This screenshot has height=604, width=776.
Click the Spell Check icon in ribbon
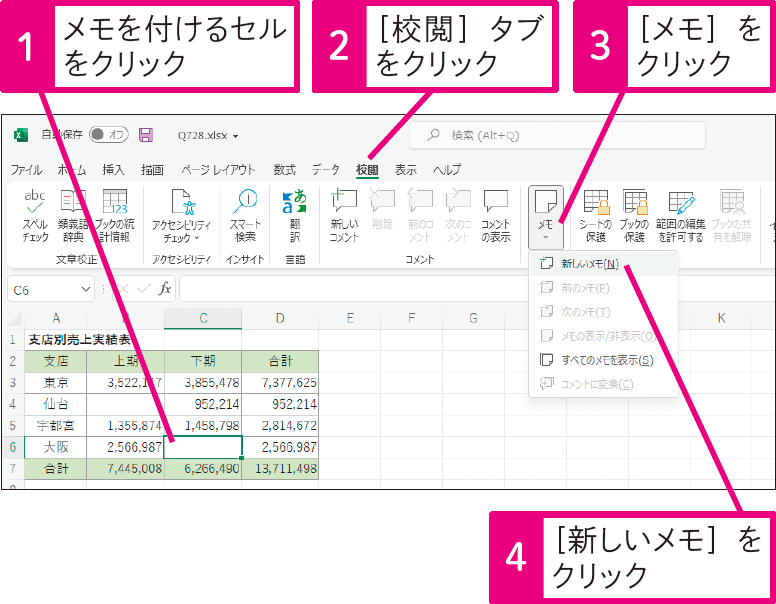(x=35, y=215)
